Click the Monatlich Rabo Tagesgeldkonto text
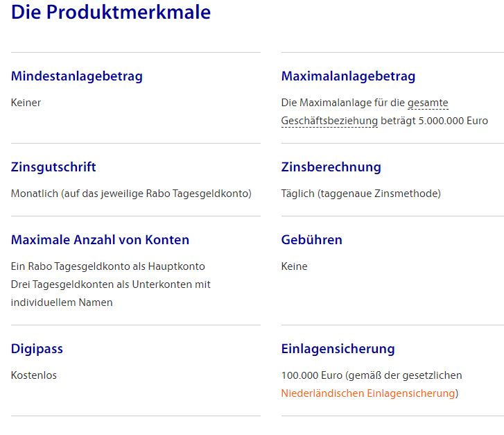Screen dimensions: 504x435 point(131,194)
